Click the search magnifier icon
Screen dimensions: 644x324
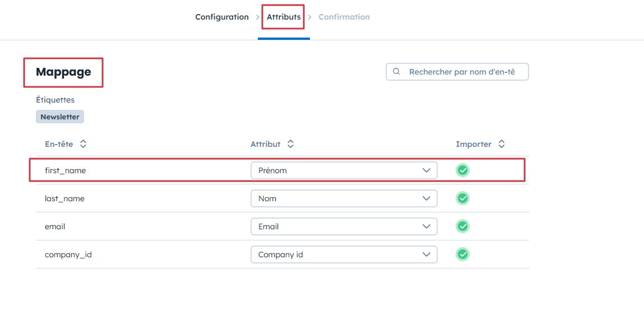pos(397,72)
